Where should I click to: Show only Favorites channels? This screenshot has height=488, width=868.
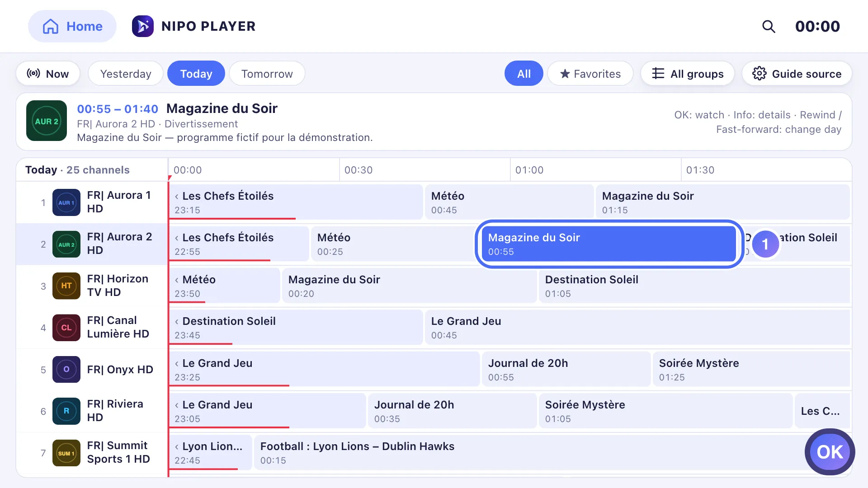pos(590,74)
